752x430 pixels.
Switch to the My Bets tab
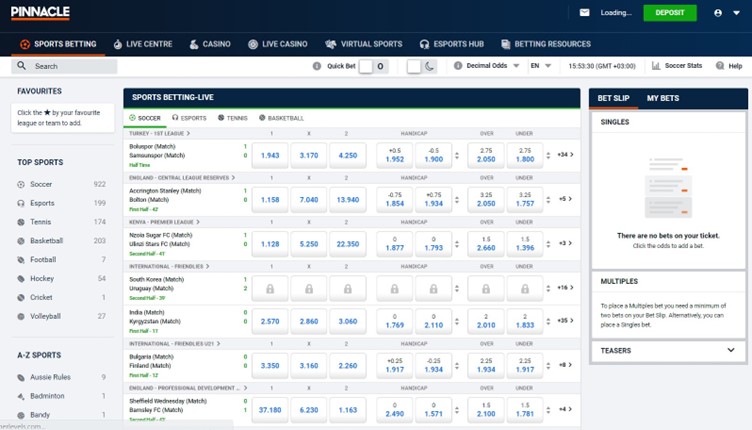pos(663,98)
